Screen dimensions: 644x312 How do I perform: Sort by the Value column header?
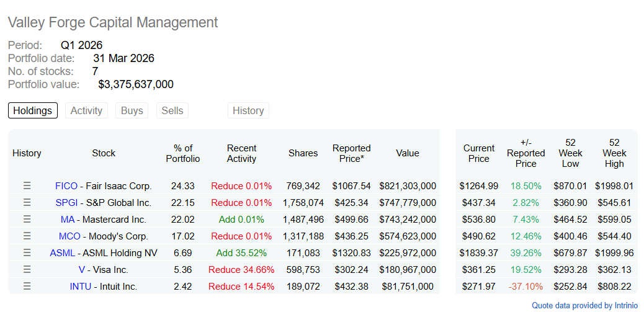tap(408, 153)
